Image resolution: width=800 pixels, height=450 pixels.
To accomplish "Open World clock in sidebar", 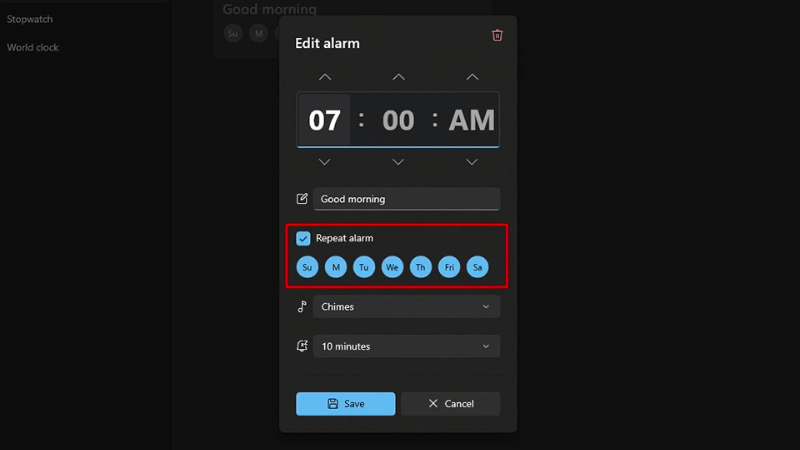I will coord(33,47).
